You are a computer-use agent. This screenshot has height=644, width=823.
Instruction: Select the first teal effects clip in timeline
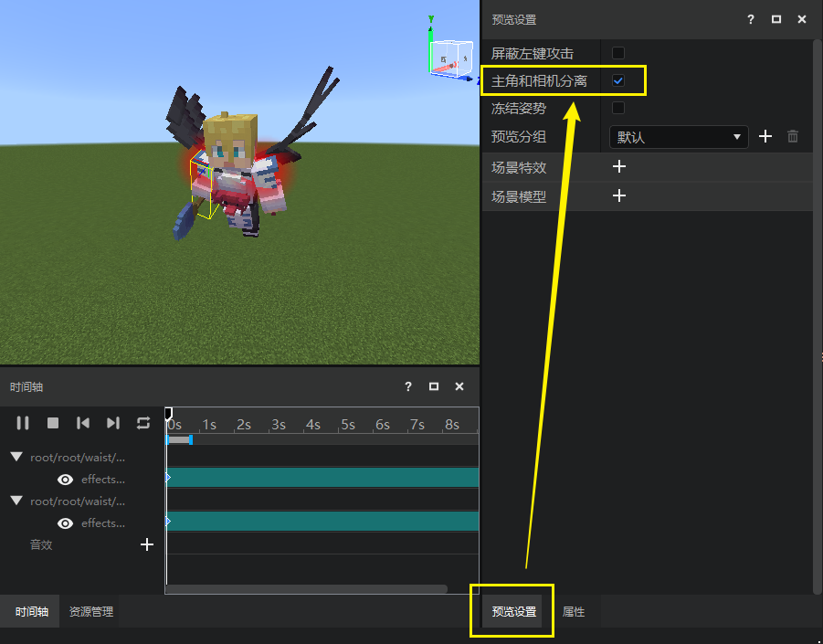coord(322,478)
